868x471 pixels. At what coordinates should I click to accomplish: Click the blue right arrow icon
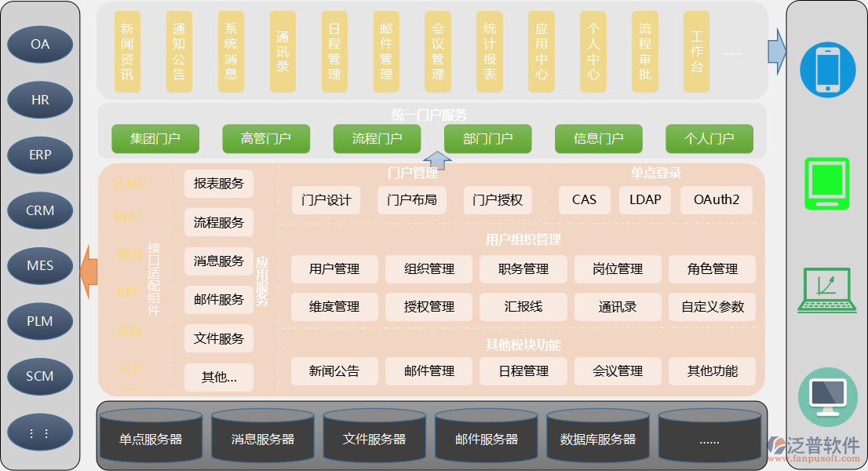(x=776, y=51)
